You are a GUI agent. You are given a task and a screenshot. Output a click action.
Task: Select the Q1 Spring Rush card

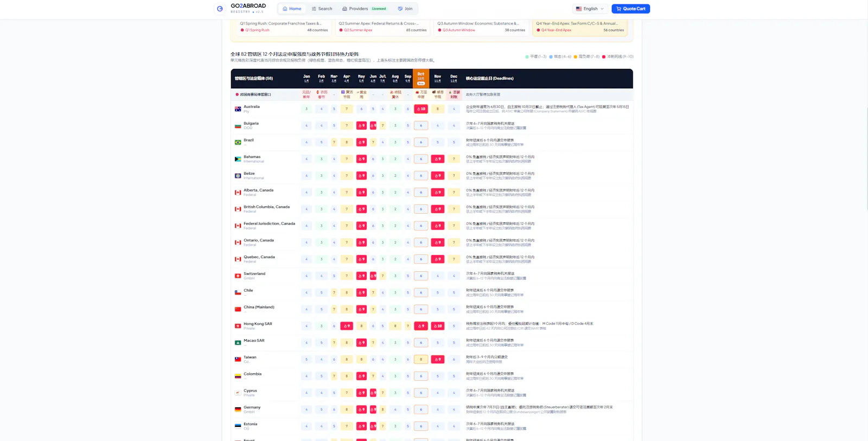pyautogui.click(x=284, y=27)
